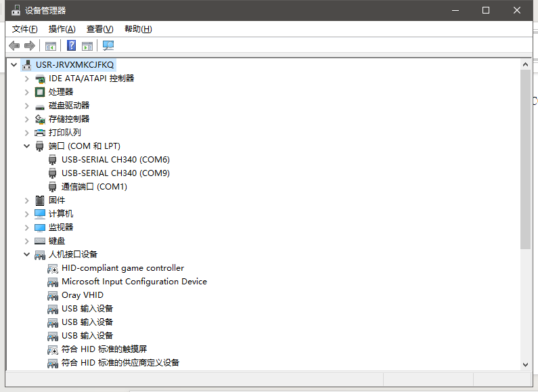
Task: Open the 查看(V) menu
Action: click(x=99, y=28)
